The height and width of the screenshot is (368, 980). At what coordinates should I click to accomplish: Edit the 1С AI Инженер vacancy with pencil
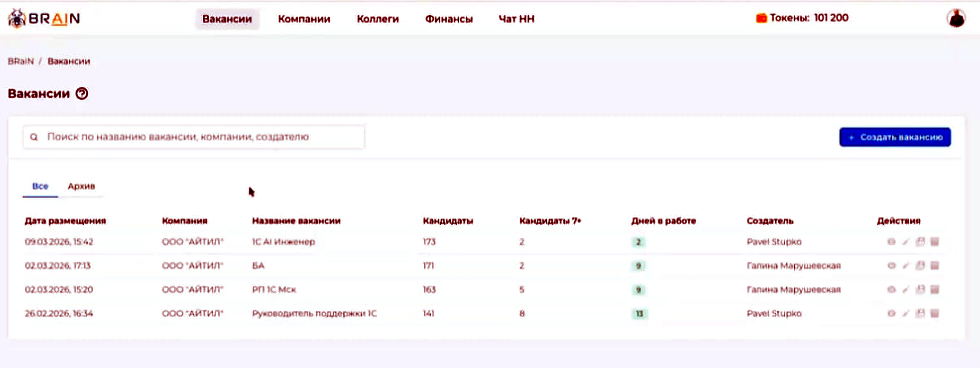(x=905, y=241)
